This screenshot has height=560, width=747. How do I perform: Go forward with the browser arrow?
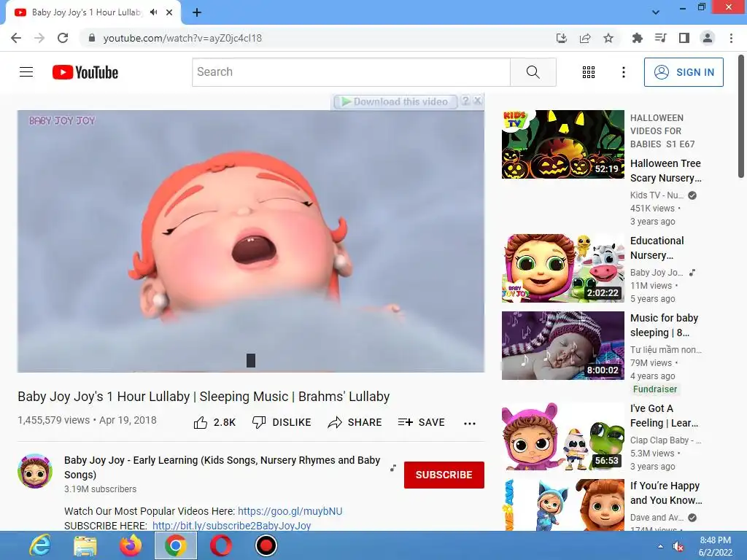[x=39, y=38]
